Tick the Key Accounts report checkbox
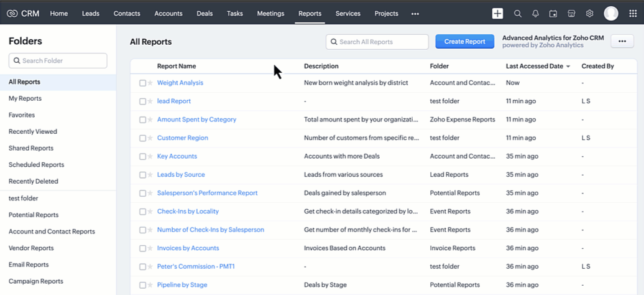 pos(142,157)
